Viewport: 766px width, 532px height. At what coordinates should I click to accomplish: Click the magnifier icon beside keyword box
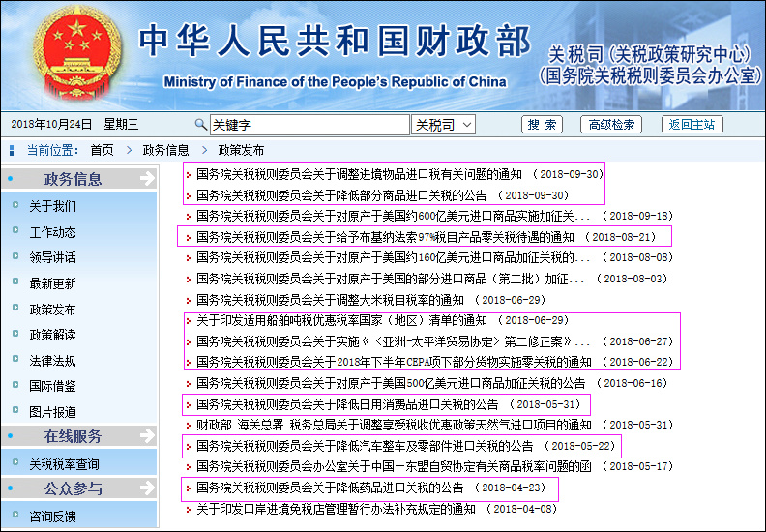[x=200, y=124]
